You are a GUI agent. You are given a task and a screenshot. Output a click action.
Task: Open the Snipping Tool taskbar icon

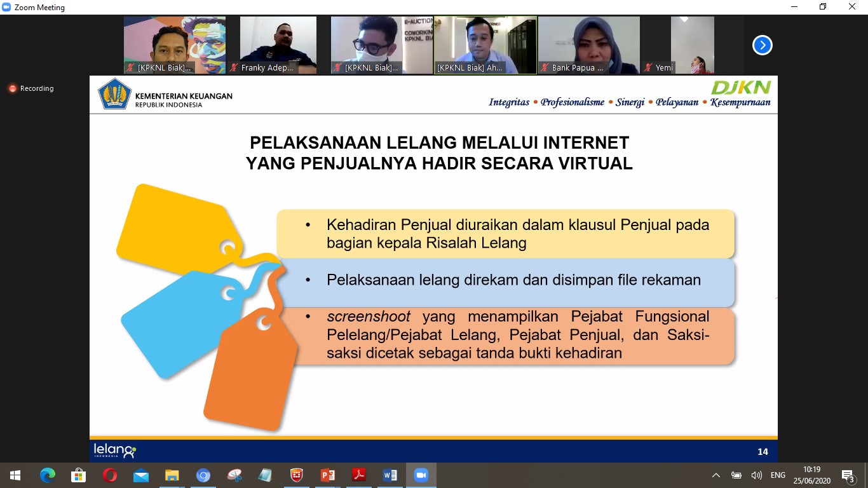click(x=234, y=475)
